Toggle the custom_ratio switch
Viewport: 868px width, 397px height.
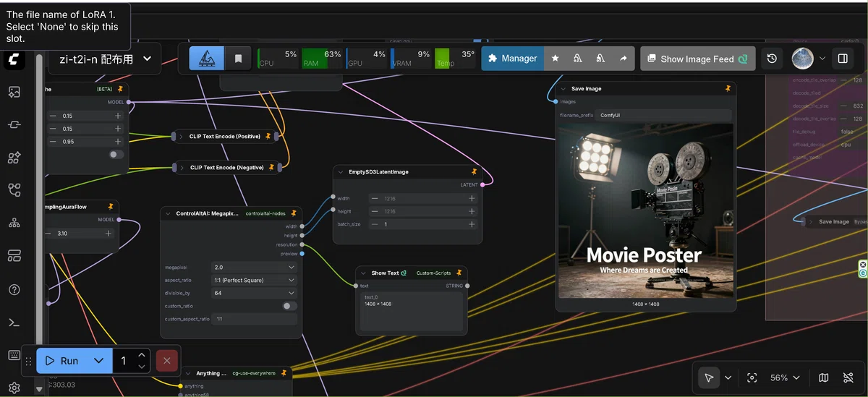[289, 306]
